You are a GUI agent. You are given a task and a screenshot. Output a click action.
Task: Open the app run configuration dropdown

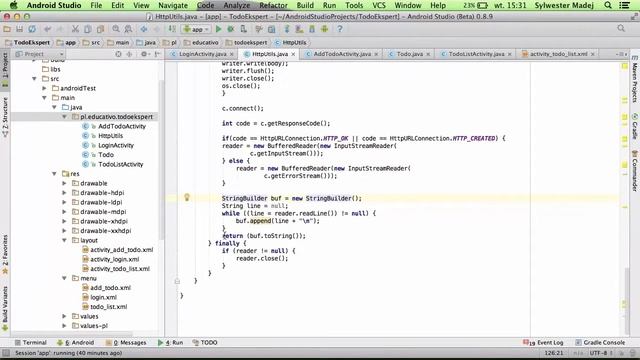(196, 29)
